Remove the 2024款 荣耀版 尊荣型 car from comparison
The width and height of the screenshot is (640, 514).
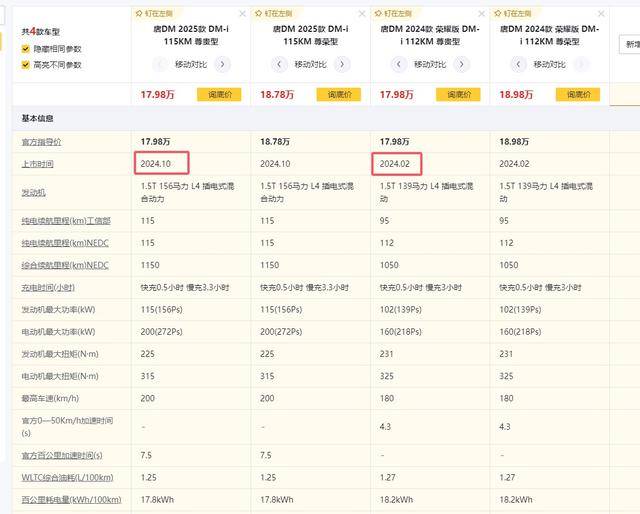click(601, 14)
